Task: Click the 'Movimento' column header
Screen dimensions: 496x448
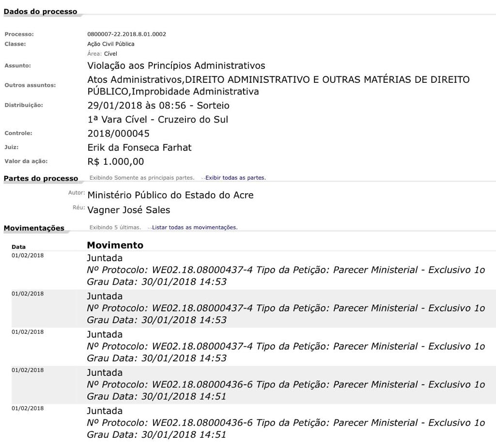Action: click(115, 245)
